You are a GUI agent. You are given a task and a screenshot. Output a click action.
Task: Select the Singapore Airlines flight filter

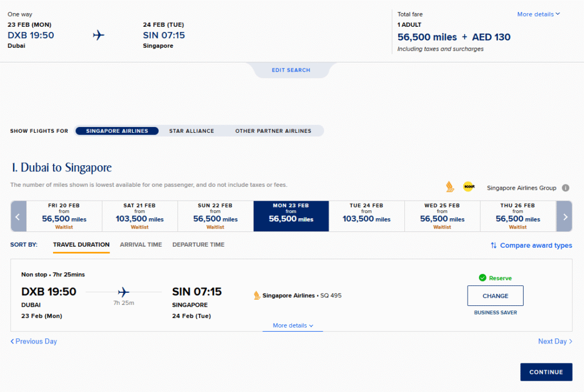(117, 131)
